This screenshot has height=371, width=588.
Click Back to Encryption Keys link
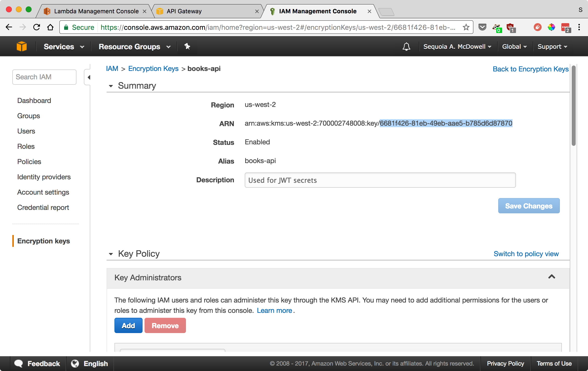coord(531,69)
